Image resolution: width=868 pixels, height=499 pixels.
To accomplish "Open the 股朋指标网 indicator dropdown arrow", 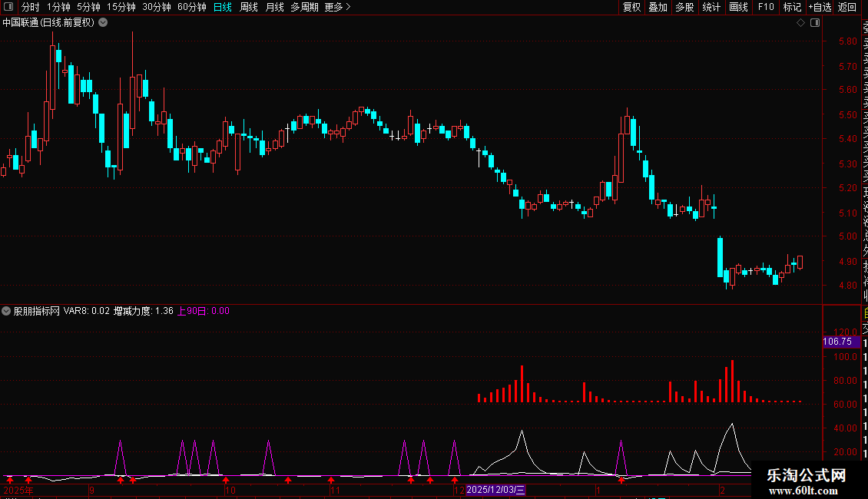I will [x=6, y=311].
